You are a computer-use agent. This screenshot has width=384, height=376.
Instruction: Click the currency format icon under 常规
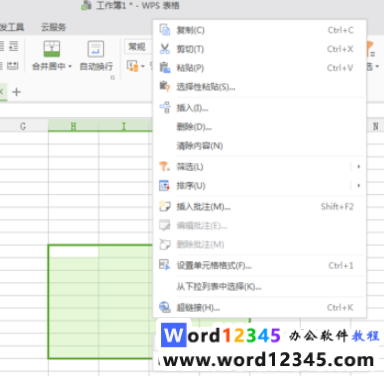tap(133, 66)
